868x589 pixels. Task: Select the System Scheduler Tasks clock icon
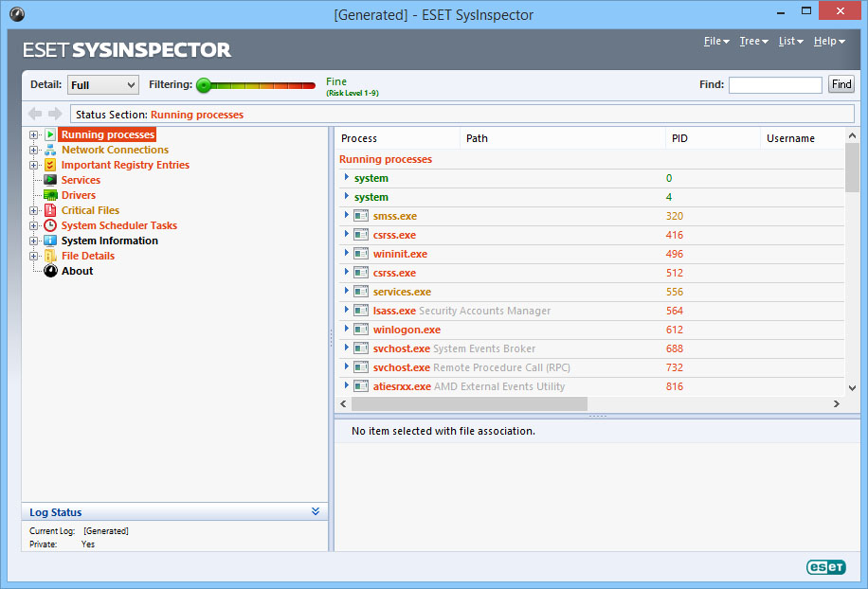51,225
